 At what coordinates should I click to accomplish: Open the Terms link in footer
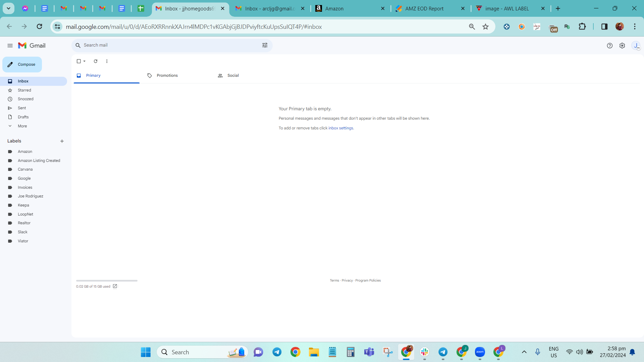tap(334, 281)
